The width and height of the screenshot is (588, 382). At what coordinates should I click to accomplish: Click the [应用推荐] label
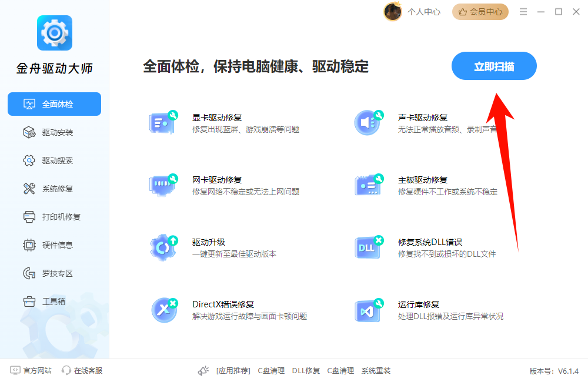[x=233, y=371]
